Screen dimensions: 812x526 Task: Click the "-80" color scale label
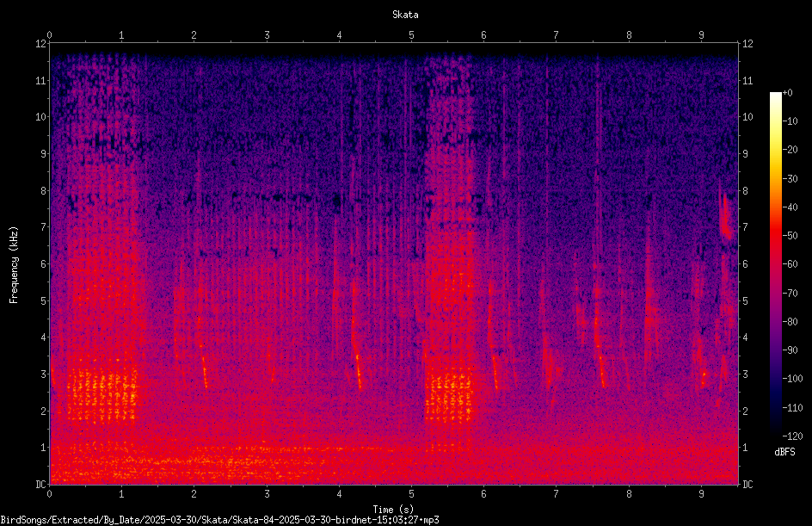point(790,322)
